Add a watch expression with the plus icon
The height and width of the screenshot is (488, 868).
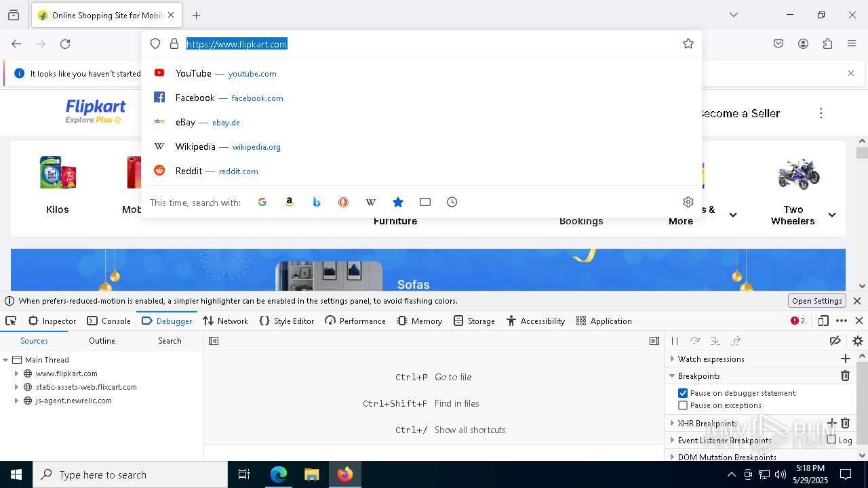(846, 359)
